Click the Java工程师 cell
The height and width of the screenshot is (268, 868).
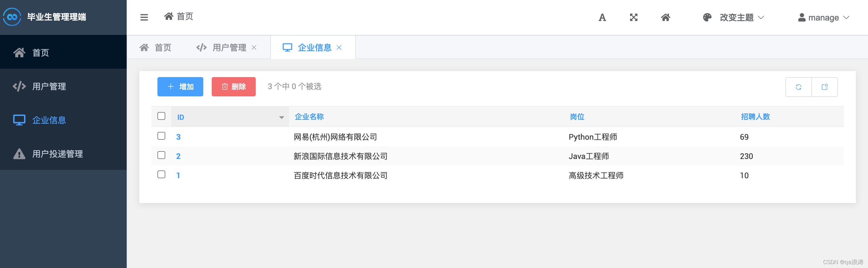(589, 156)
